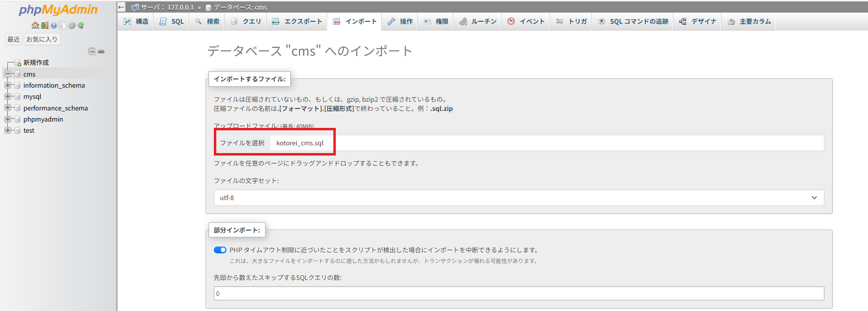Open phpMyAdmin documentation help icon
Screen dimensions: 868x311
pyautogui.click(x=53, y=25)
